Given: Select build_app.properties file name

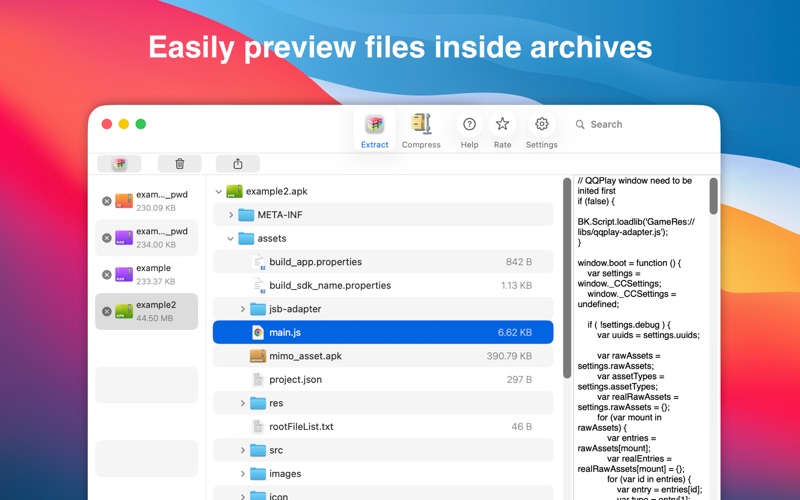Looking at the screenshot, I should 315,262.
